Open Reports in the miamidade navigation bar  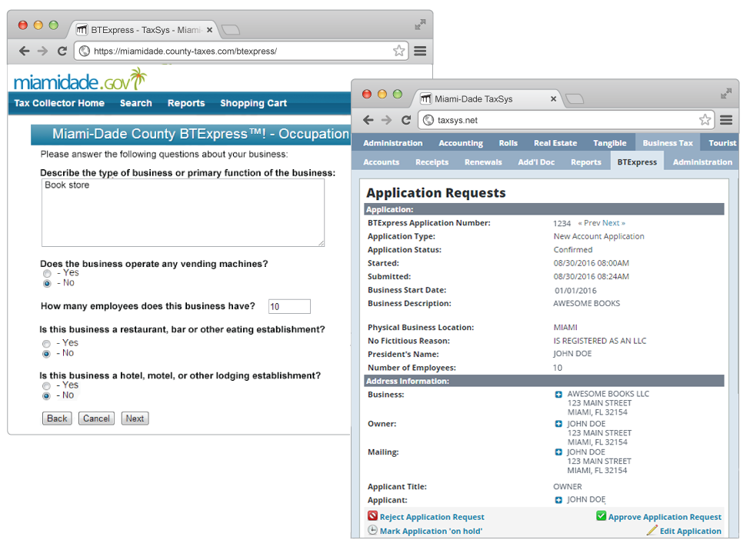[186, 103]
